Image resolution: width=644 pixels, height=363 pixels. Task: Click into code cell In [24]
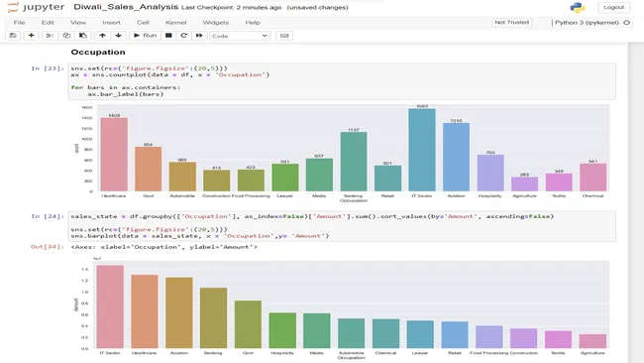[x=342, y=226]
